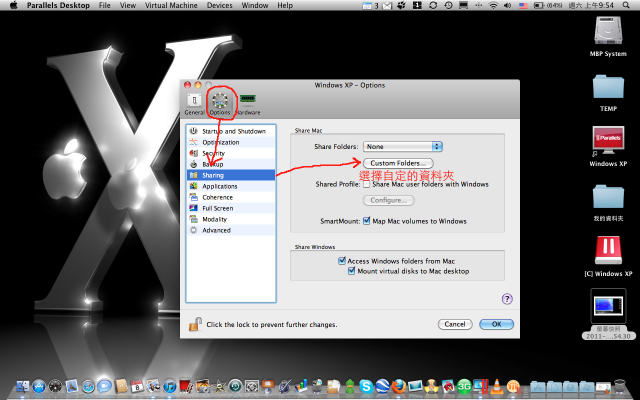Open the Trash in the dock
The image size is (640, 400).
pyautogui.click(x=620, y=386)
